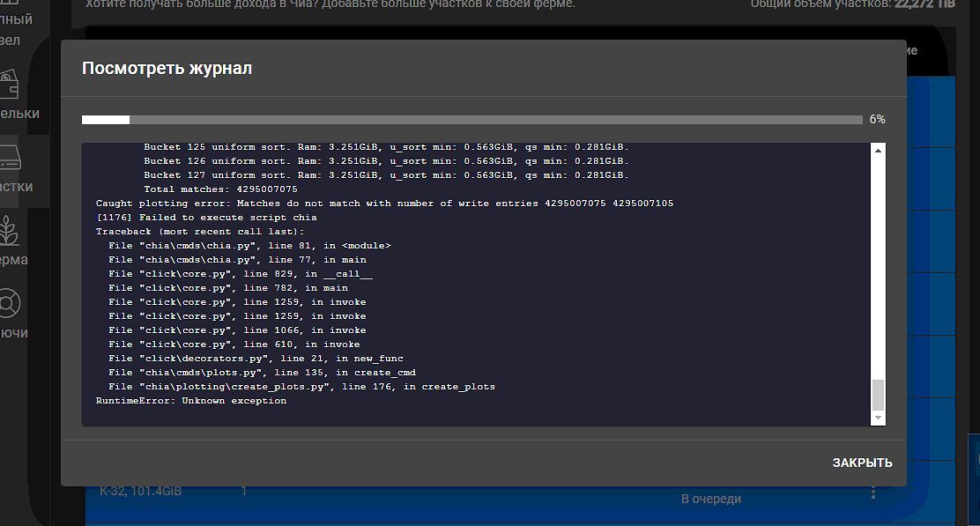Select the 'Failed to execute script chia' line

(x=206, y=218)
